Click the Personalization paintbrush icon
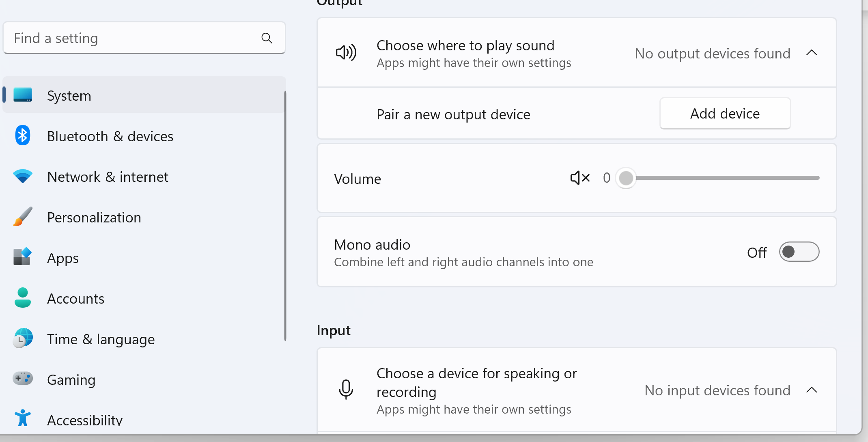The height and width of the screenshot is (442, 868). (23, 217)
